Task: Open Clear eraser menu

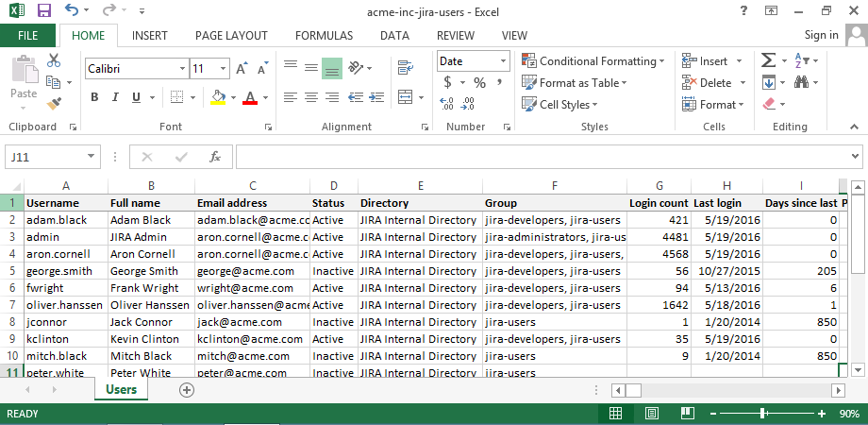Action: point(769,104)
